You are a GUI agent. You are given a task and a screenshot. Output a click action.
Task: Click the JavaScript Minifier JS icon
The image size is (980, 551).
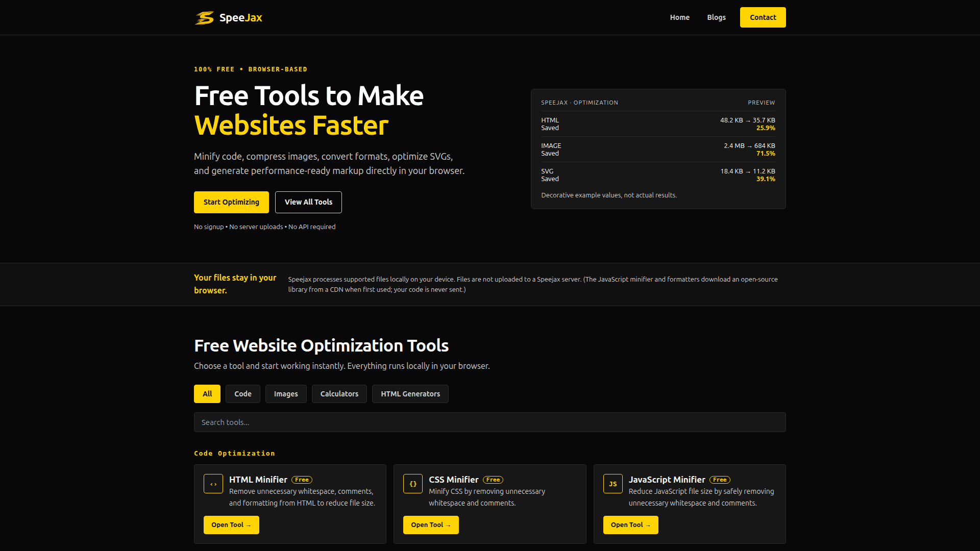tap(613, 484)
